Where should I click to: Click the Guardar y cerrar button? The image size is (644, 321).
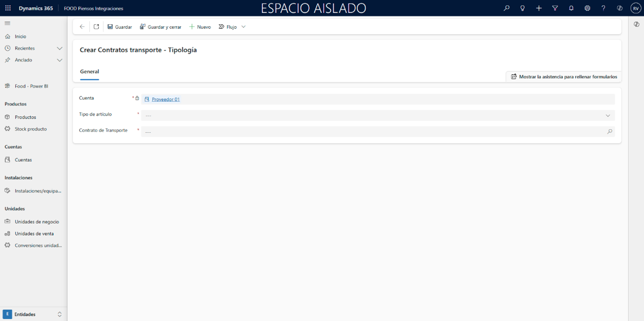pos(160,27)
